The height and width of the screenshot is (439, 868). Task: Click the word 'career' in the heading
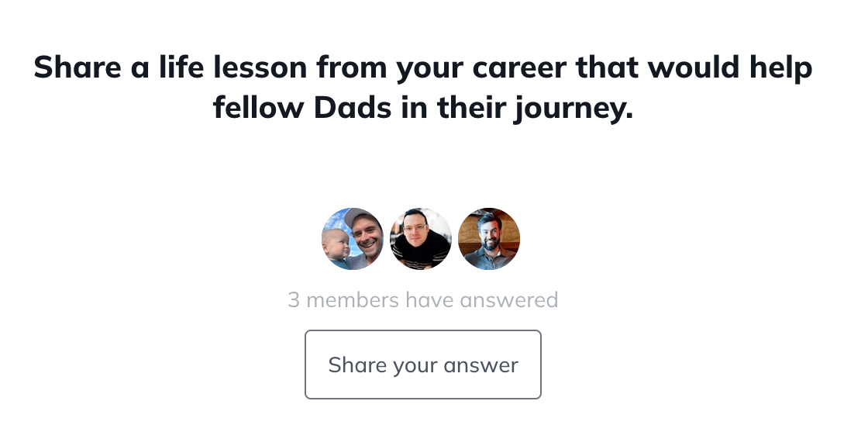(519, 67)
